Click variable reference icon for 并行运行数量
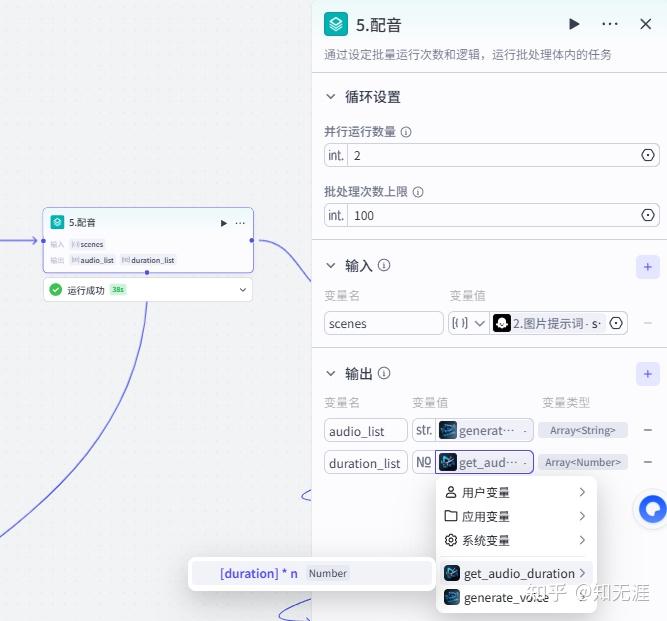The image size is (667, 621). pyautogui.click(x=647, y=155)
